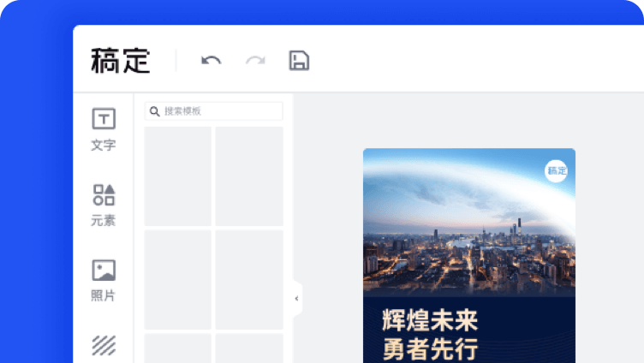Open the 元素 elements panel

104,205
